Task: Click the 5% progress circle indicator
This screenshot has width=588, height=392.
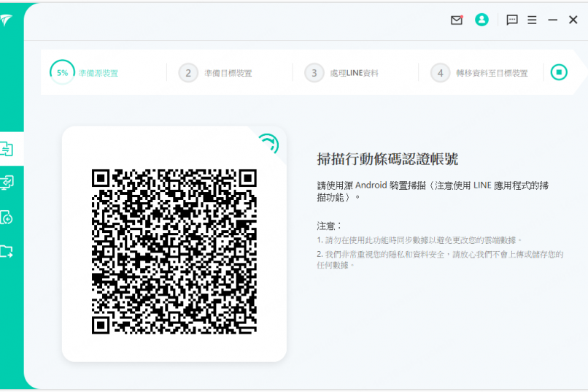Action: (x=63, y=73)
